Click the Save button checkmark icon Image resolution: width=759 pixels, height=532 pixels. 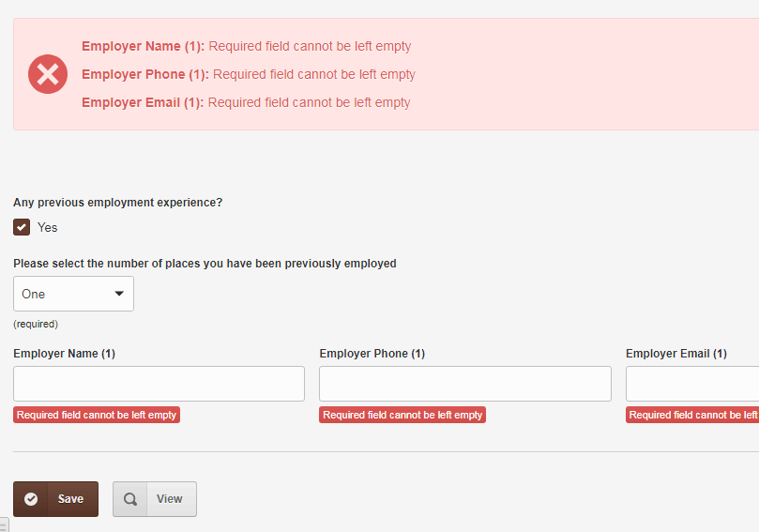tap(31, 499)
